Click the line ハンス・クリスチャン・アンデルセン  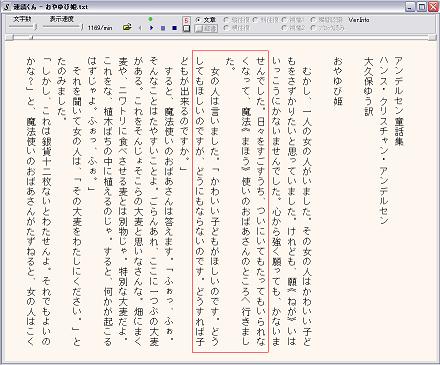pos(383,140)
